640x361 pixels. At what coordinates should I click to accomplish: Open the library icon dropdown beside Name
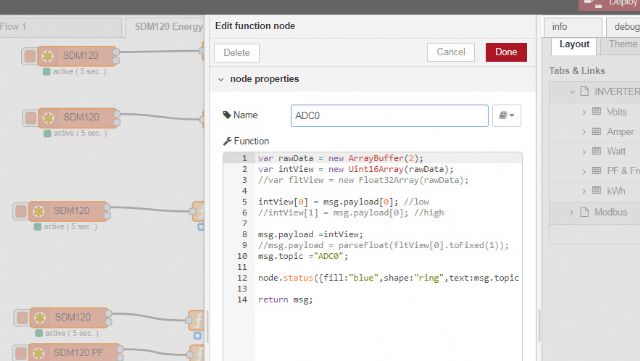pos(506,116)
